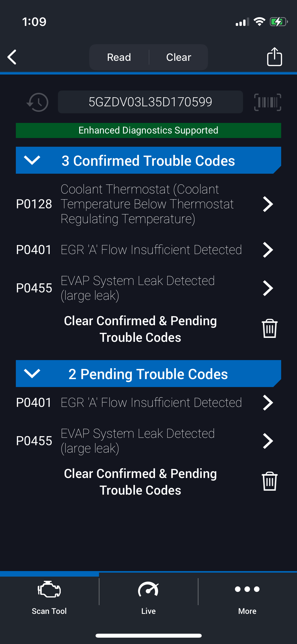297x644 pixels.
Task: Open confirmed P0455 EVAP leak details
Action: tap(268, 288)
